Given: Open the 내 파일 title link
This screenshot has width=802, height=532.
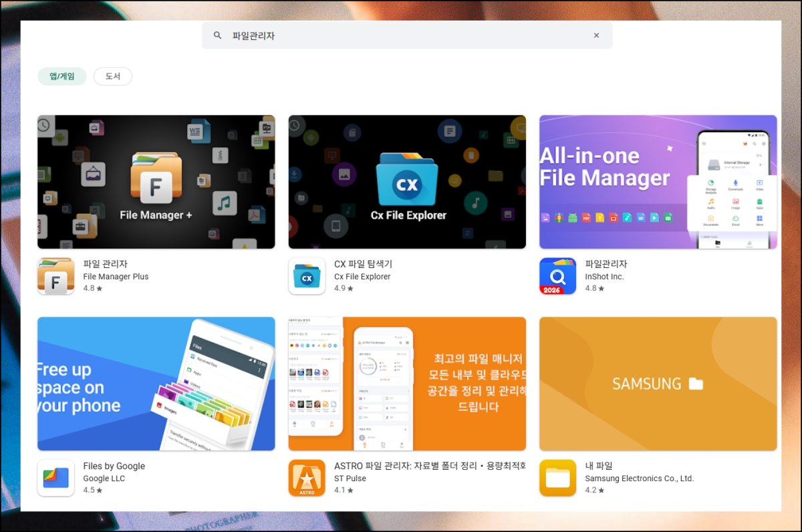Looking at the screenshot, I should click(599, 466).
